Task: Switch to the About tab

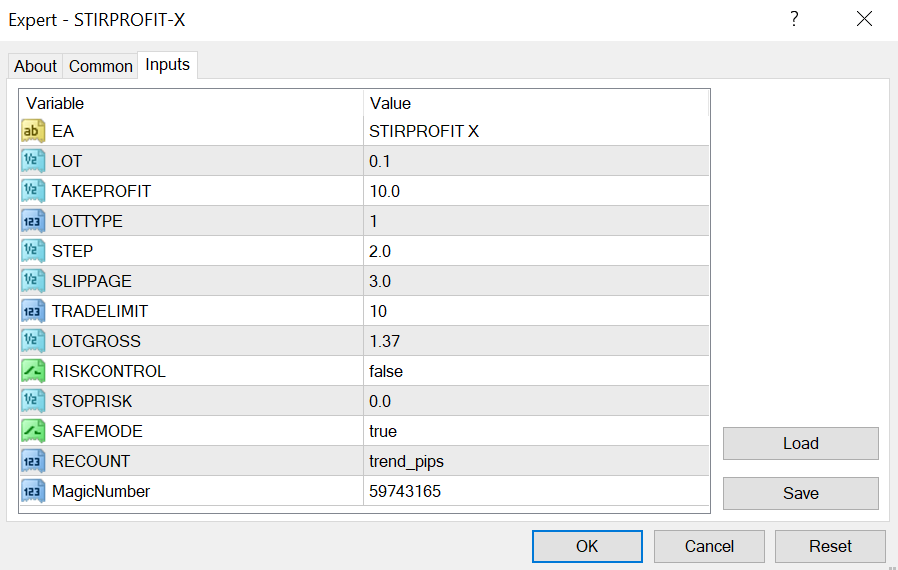Action: pos(35,66)
